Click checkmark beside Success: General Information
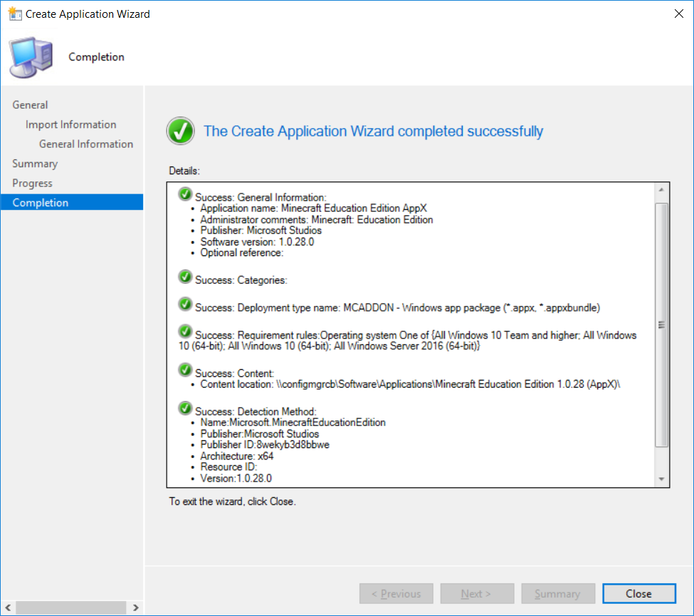 point(185,193)
